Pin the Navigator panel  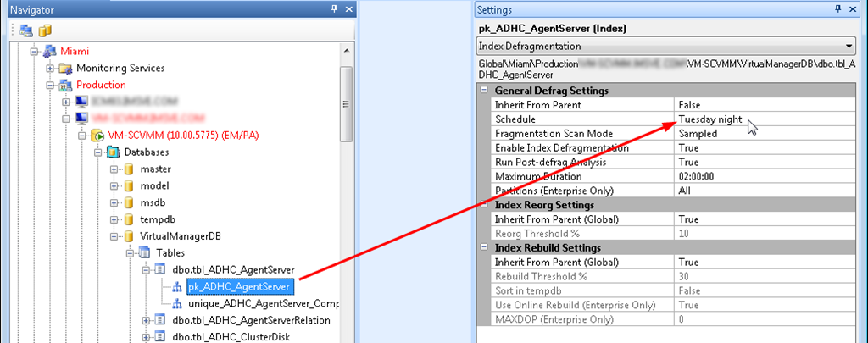point(334,9)
